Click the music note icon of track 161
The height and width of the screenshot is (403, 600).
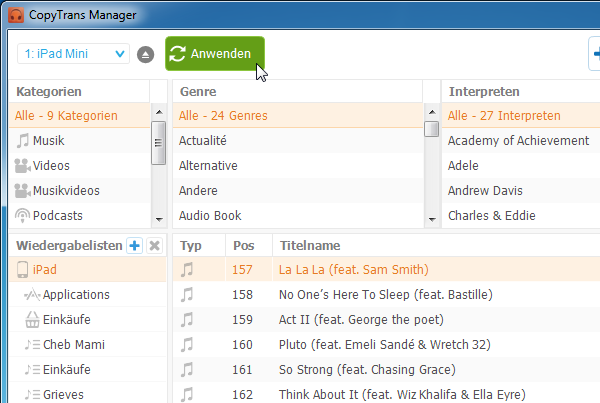[187, 370]
